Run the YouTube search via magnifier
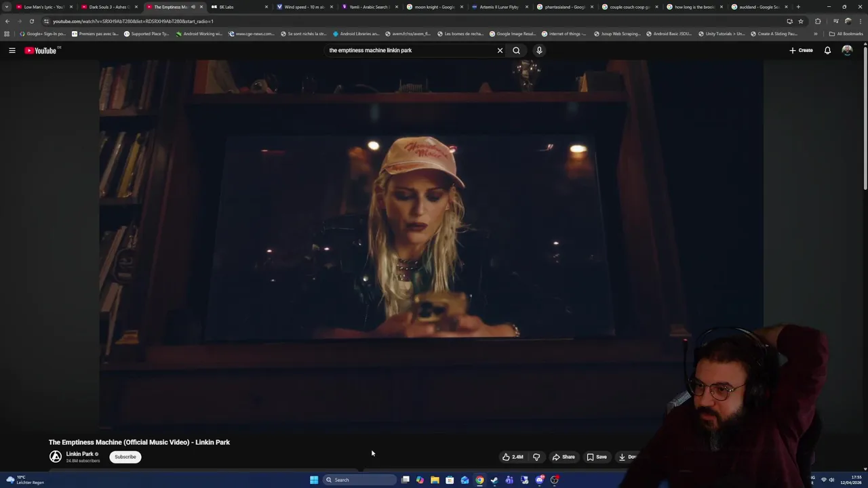This screenshot has height=488, width=868. pyautogui.click(x=517, y=50)
